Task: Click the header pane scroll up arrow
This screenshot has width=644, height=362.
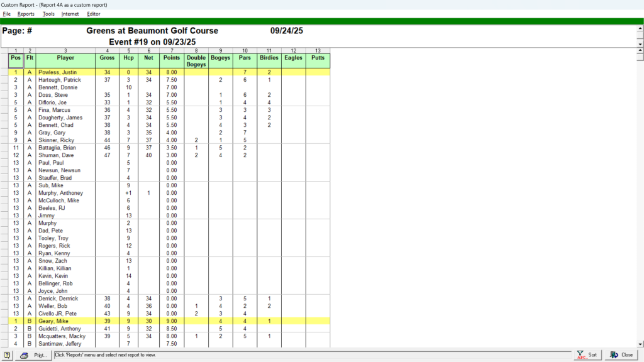Action: click(x=640, y=28)
